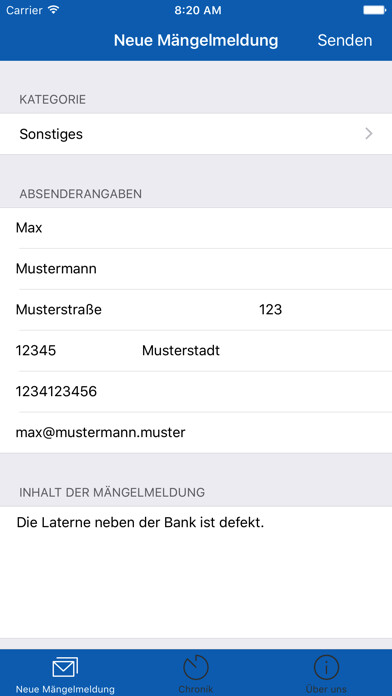Screen dimensions: 392x696
Task: Tap the Wi-Fi icon beside Carrier
Action: pyautogui.click(x=54, y=10)
